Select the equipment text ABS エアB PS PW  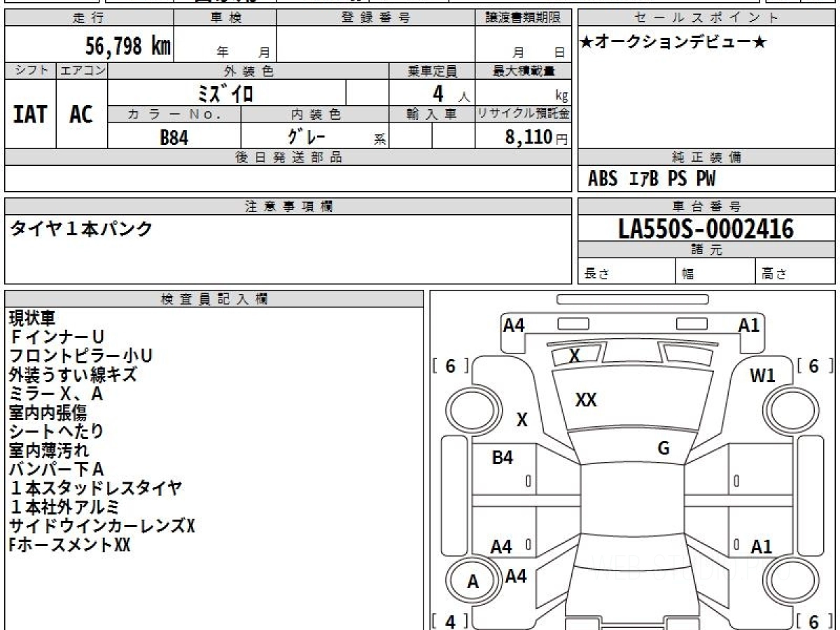pyautogui.click(x=652, y=179)
